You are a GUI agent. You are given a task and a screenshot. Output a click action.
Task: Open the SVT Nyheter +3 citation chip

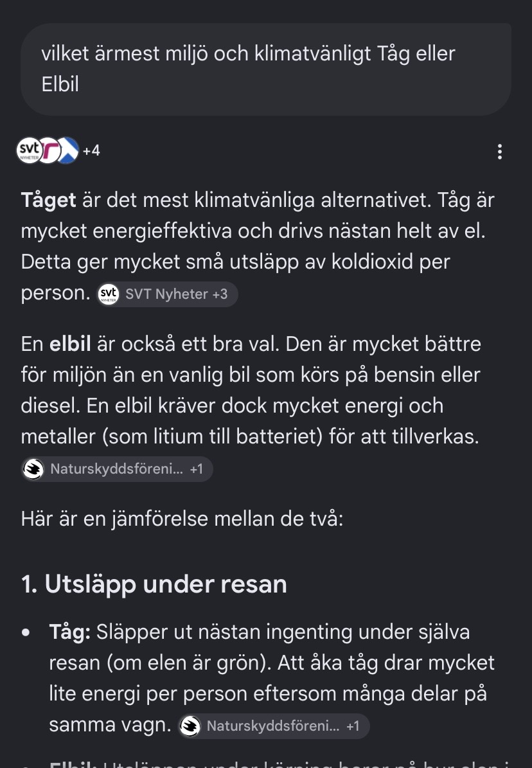(x=167, y=294)
